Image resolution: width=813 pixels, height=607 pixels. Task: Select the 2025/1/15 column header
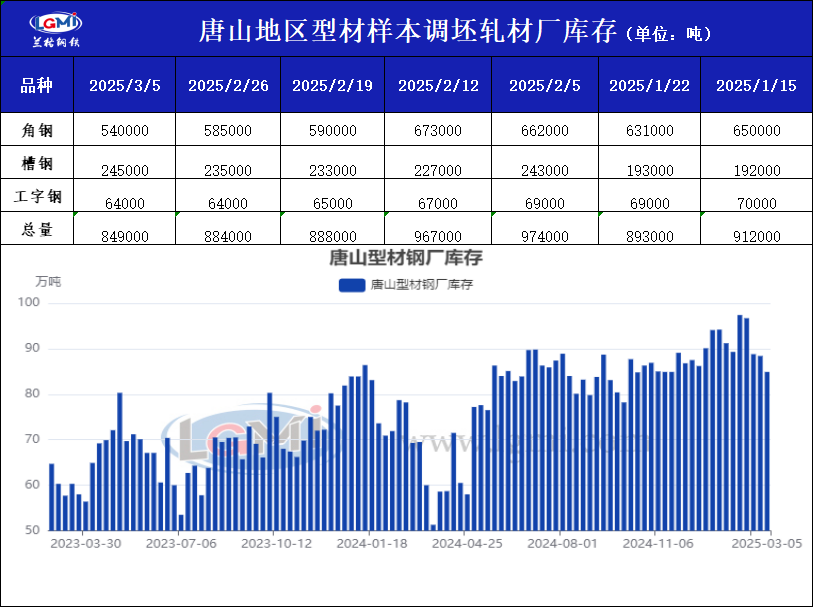tap(756, 85)
